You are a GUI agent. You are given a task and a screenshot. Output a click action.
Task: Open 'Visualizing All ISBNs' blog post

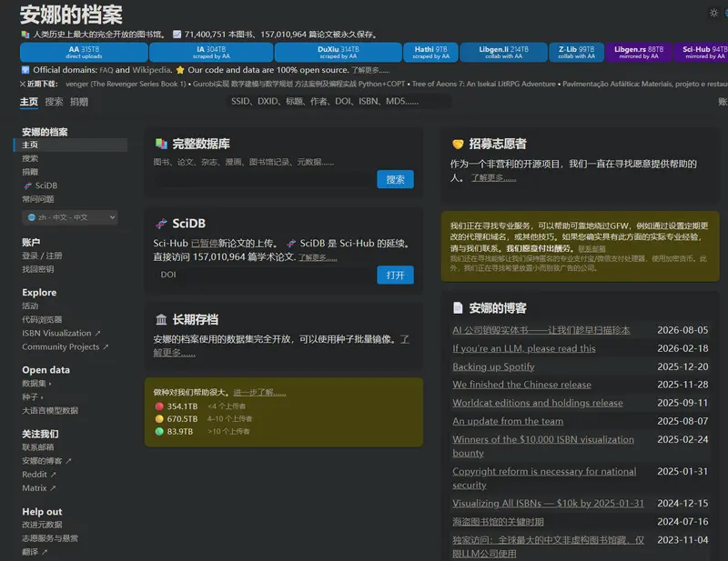tap(549, 504)
